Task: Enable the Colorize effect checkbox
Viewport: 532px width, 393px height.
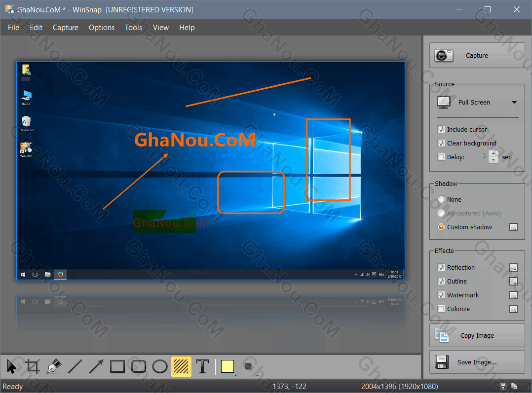Action: click(441, 309)
